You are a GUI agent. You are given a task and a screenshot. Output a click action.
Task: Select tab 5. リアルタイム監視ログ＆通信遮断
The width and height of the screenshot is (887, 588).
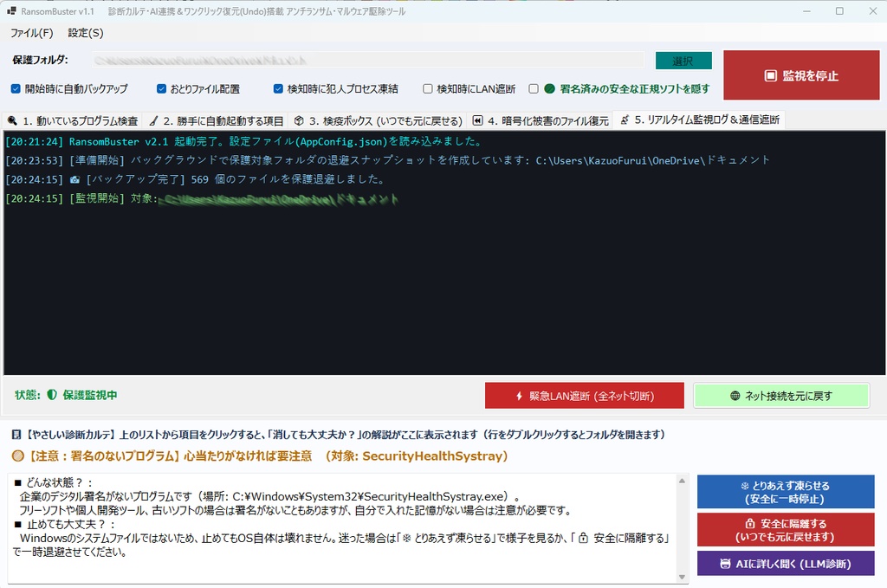(699, 120)
